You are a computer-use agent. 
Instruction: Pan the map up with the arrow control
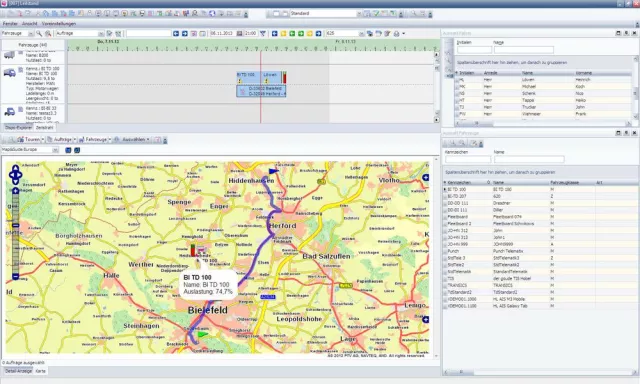coord(16,168)
